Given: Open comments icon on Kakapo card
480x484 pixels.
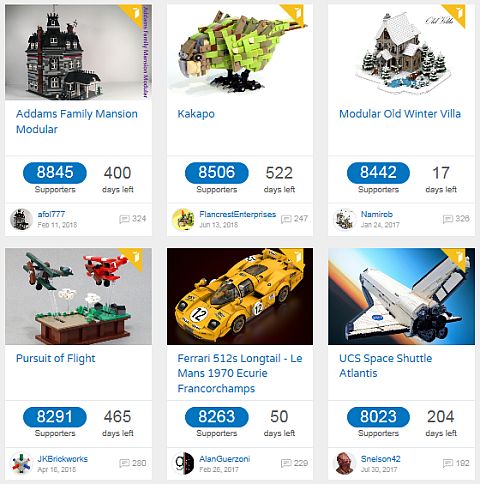Looking at the screenshot, I should 286,219.
